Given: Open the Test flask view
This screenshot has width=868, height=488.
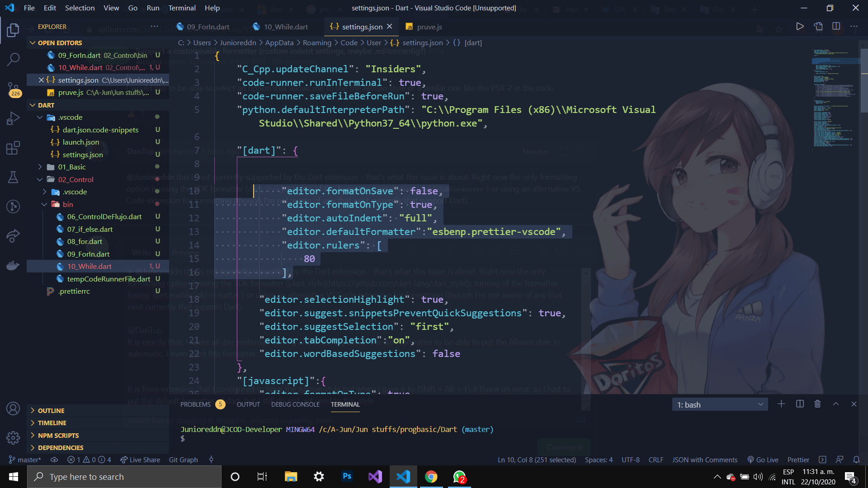Looking at the screenshot, I should pyautogui.click(x=13, y=177).
